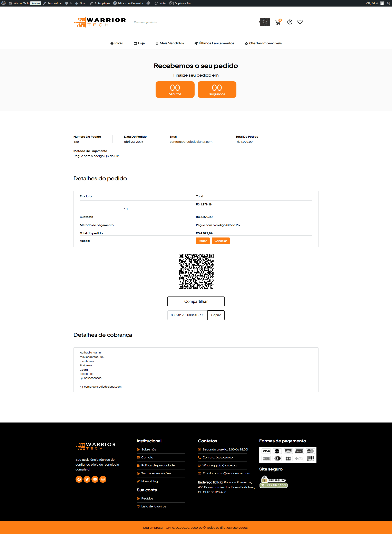Viewport: 392px width, 534px height.
Task: Click the search magnifier button
Action: pyautogui.click(x=265, y=22)
